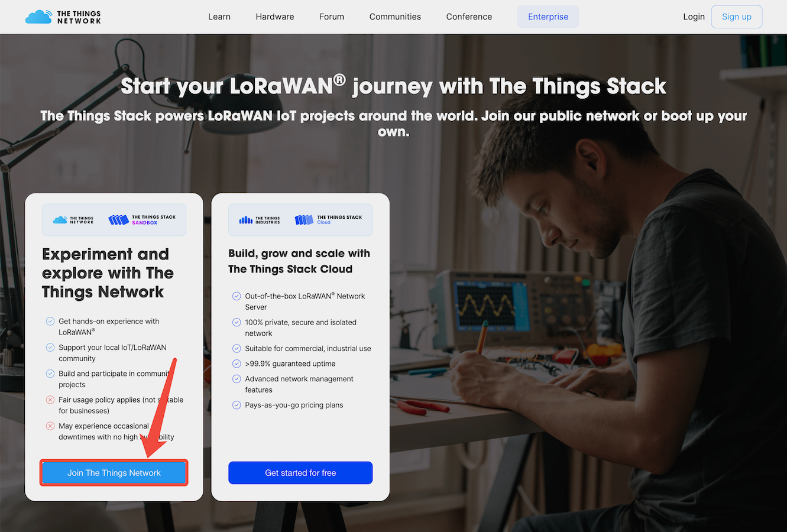Click check icon beside 'Out-of-the-box LoRaWAN Network Server'

[237, 296]
